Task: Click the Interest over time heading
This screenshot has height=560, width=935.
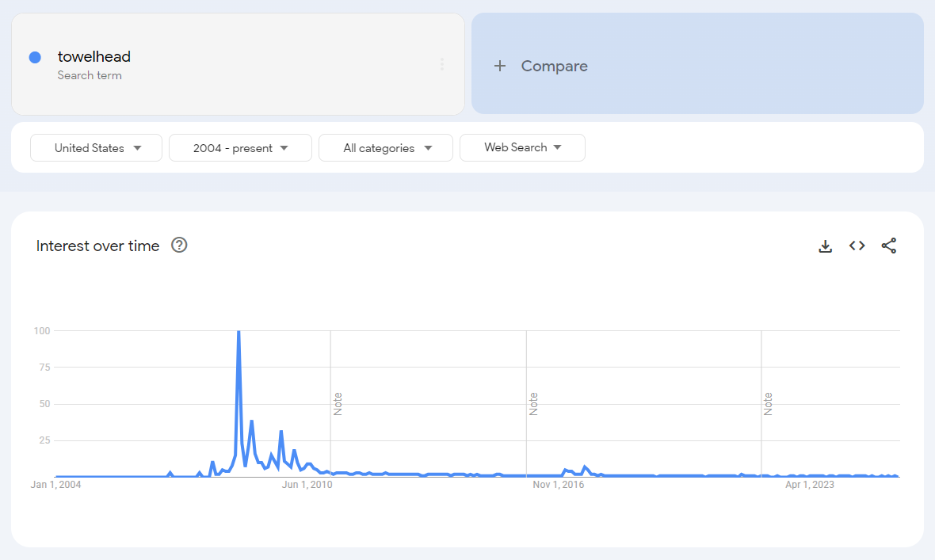Action: (x=97, y=246)
